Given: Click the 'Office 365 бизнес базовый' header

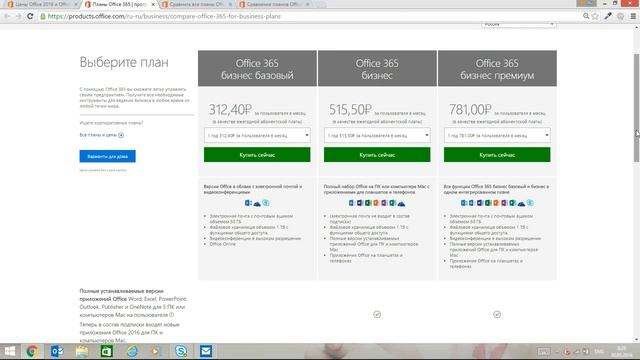Looking at the screenshot, I should (x=257, y=69).
